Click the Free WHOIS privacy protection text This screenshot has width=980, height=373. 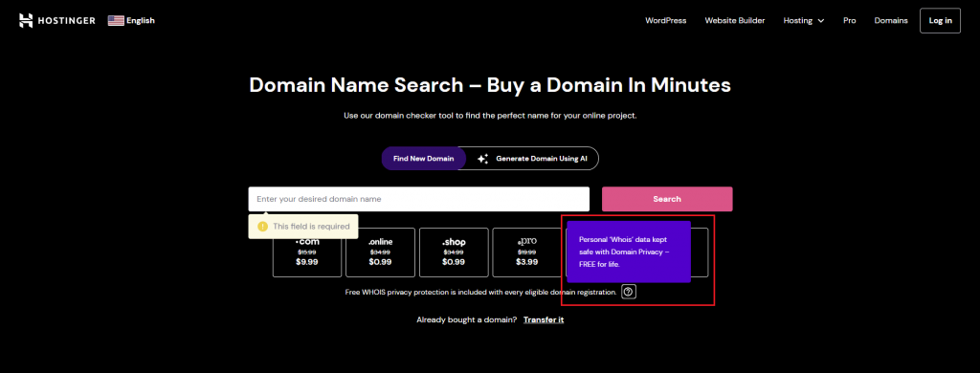coord(480,292)
